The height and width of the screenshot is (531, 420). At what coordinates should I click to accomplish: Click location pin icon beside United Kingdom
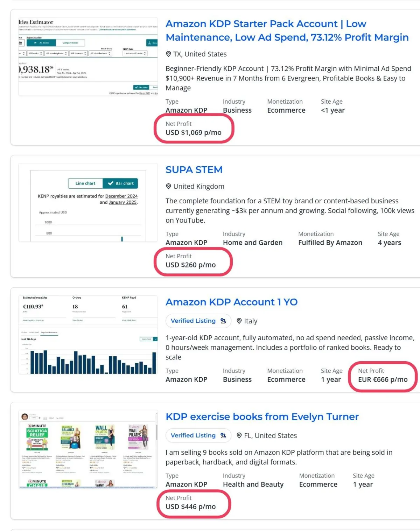click(168, 186)
